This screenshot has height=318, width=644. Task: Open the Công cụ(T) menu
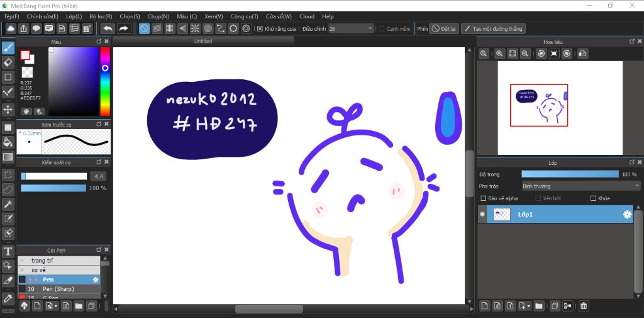[245, 16]
